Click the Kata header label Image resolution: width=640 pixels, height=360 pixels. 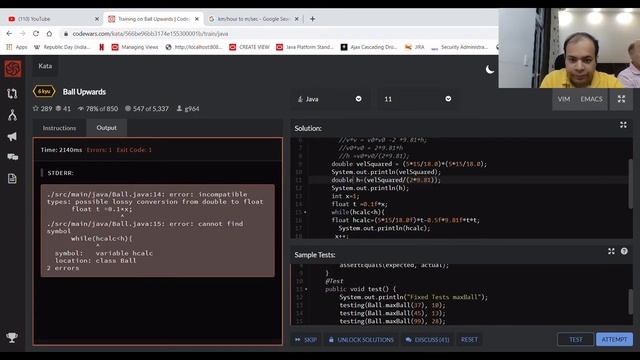[45, 66]
